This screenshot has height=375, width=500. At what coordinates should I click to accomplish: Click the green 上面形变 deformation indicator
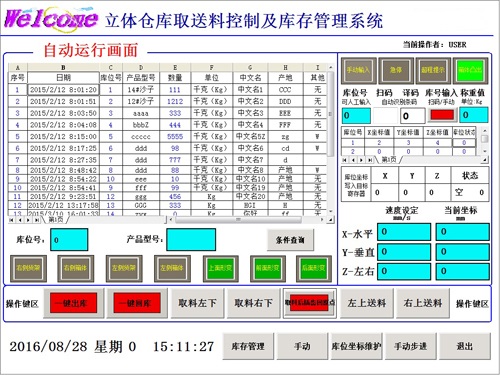(220, 268)
